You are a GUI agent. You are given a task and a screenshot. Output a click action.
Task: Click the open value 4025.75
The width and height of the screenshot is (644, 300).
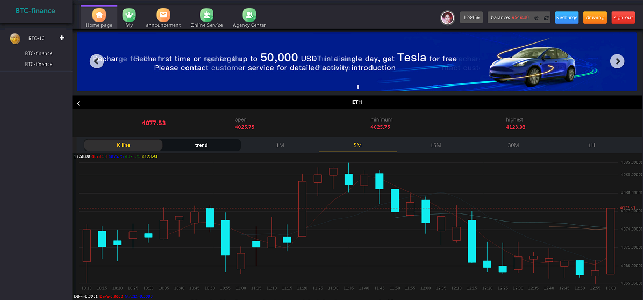[245, 127]
